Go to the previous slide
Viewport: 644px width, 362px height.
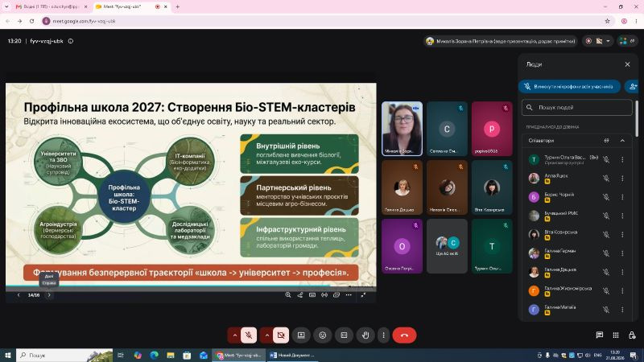coord(19,294)
